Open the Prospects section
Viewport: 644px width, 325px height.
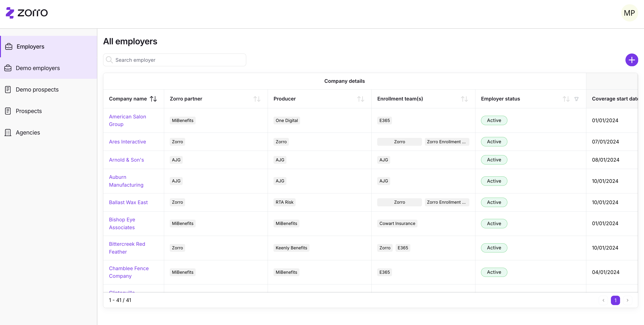[49, 111]
